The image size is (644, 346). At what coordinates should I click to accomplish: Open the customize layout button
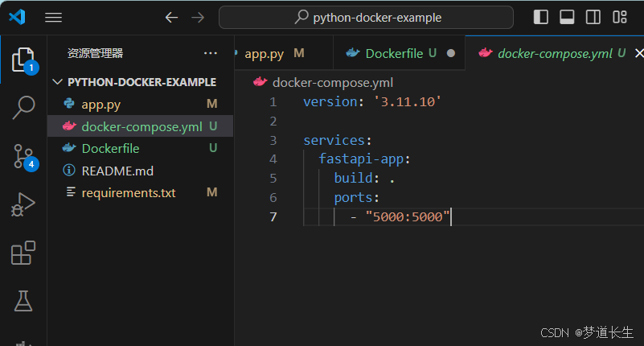[x=619, y=17]
